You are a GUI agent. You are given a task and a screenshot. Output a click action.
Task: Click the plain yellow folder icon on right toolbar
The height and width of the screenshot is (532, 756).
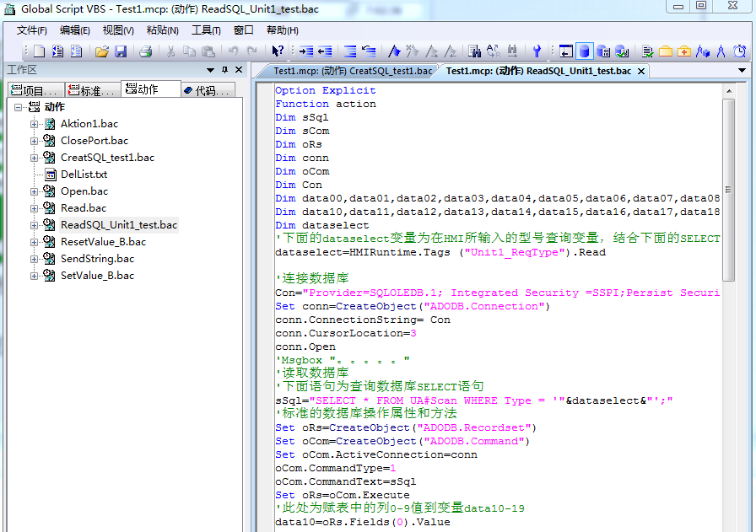click(666, 51)
